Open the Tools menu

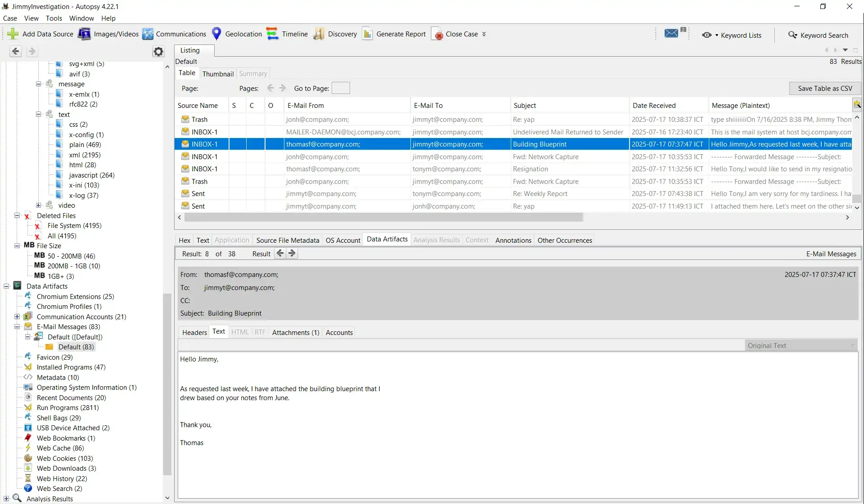(x=54, y=18)
